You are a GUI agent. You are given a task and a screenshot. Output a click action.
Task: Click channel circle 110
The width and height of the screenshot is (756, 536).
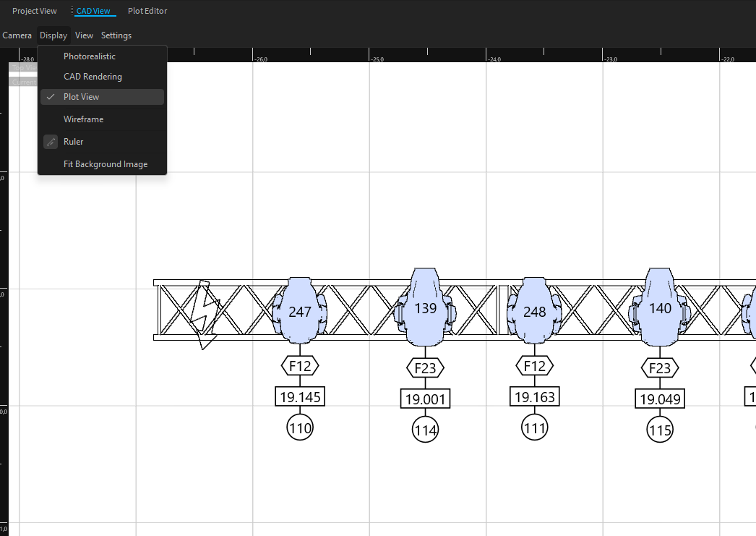[300, 428]
